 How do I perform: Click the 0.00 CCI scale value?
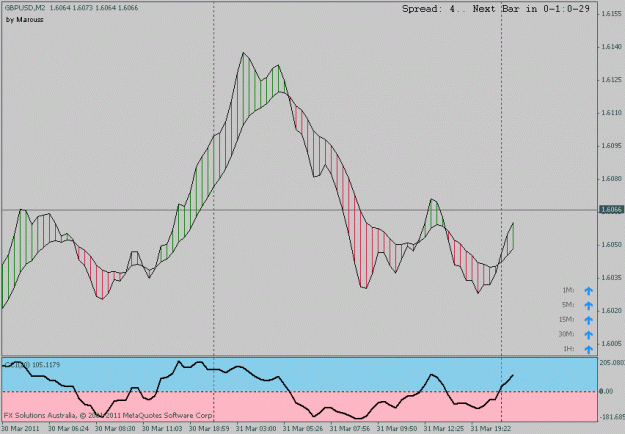point(606,391)
